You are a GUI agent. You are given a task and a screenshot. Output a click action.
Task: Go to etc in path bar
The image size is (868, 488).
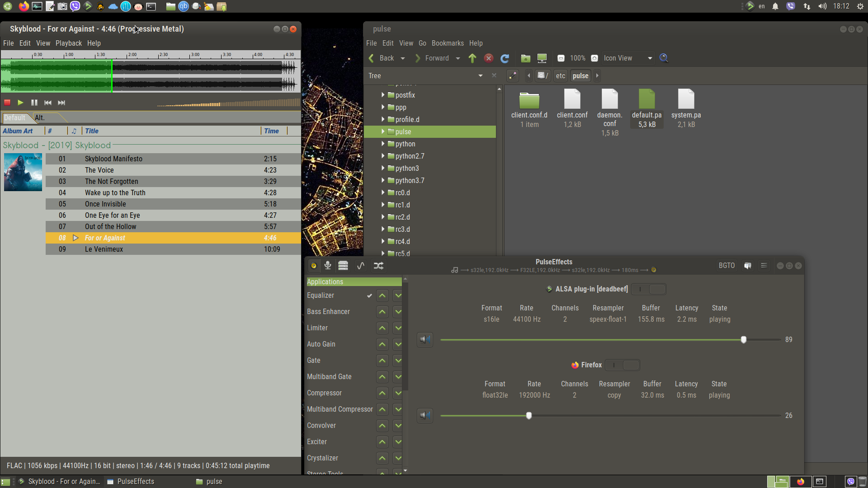561,76
